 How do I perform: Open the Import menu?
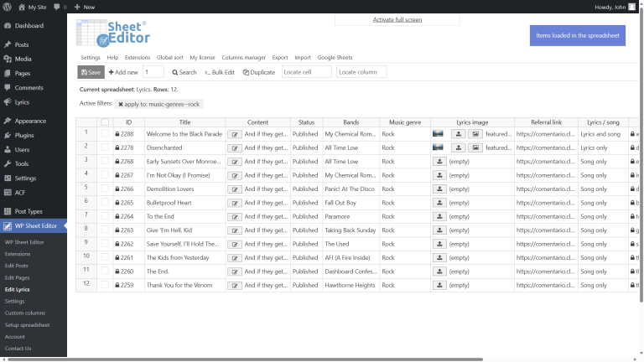pyautogui.click(x=303, y=58)
